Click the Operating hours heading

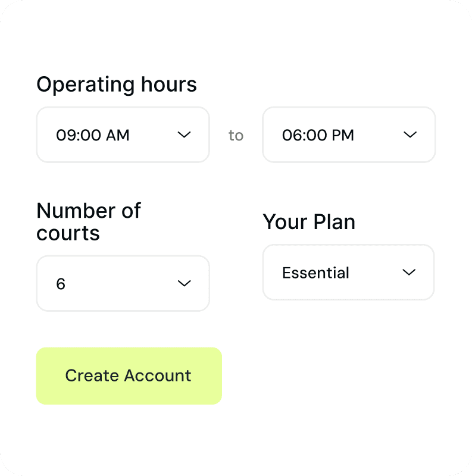tap(117, 84)
